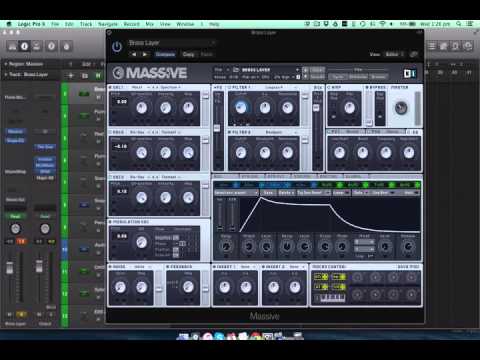Click the envelope curve display
The height and width of the screenshot is (360, 480).
tap(329, 214)
